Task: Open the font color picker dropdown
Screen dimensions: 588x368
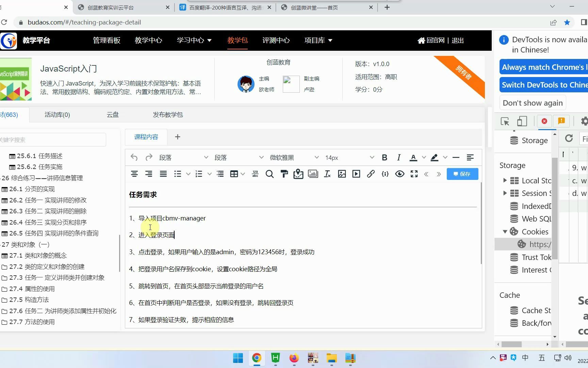Action: 424,157
